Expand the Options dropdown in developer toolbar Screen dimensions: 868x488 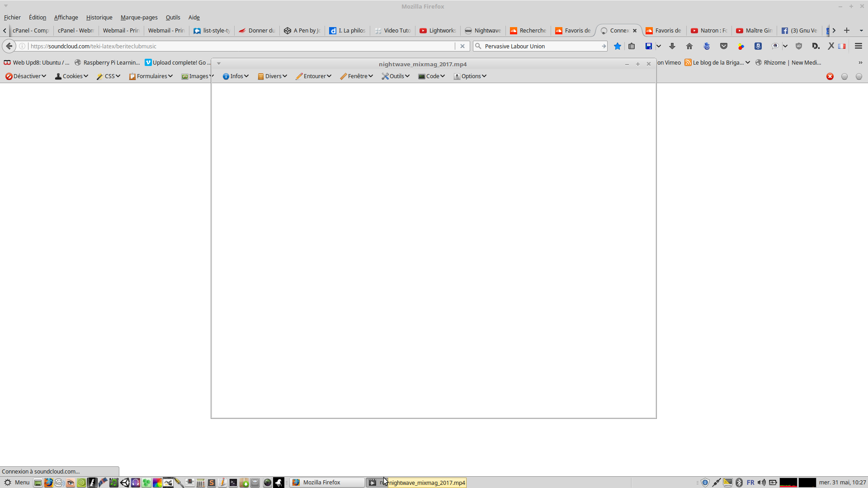[470, 76]
